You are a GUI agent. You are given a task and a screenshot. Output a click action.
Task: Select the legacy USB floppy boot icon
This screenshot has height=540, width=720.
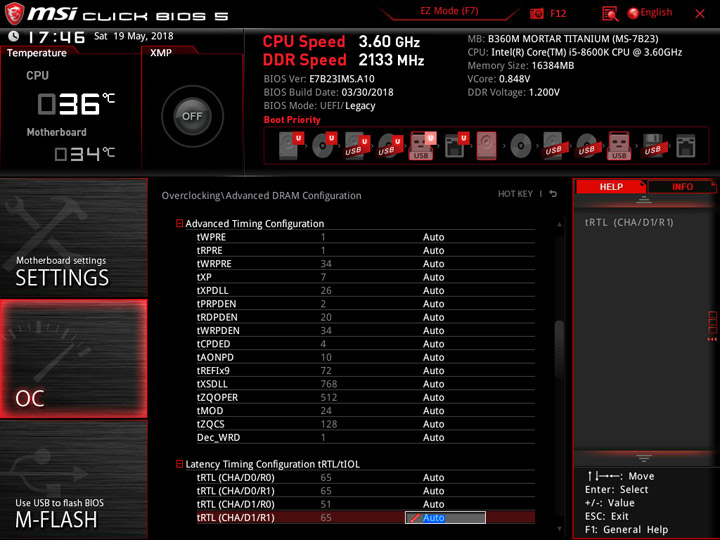pos(652,146)
